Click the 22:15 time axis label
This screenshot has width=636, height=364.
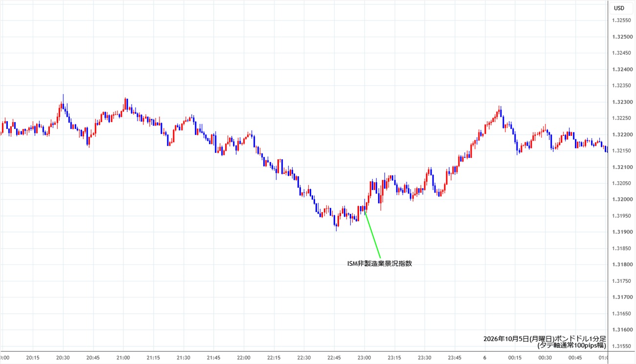(x=274, y=358)
